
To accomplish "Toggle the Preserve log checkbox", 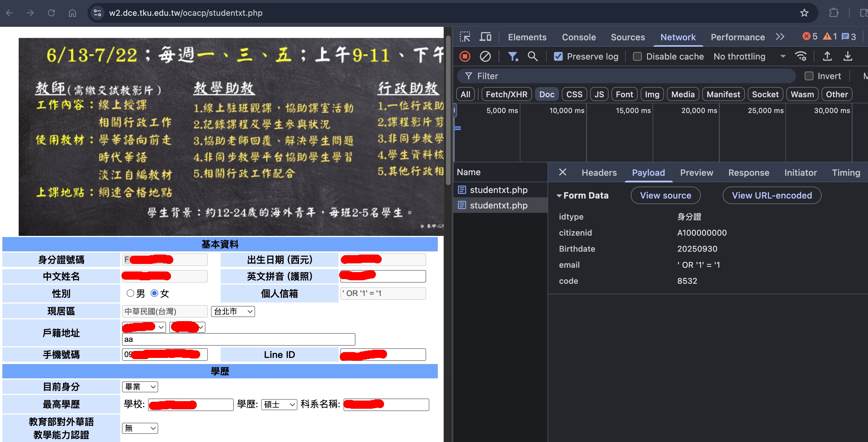I will click(558, 56).
